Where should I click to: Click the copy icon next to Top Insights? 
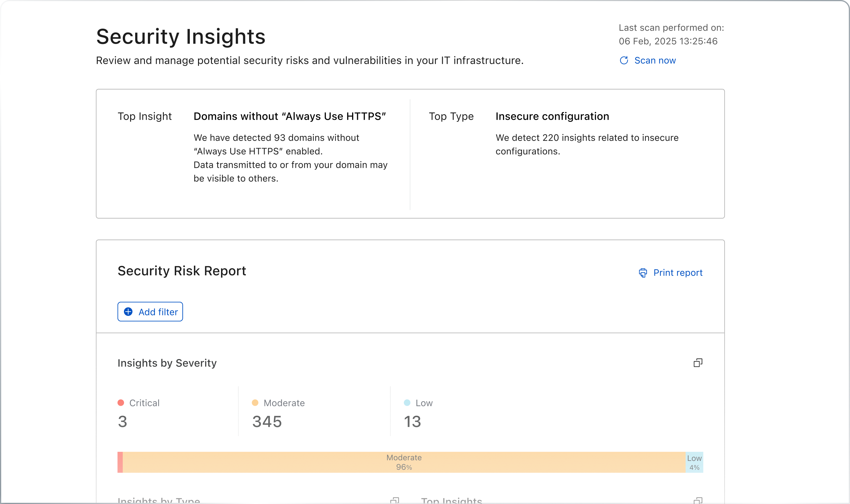click(x=698, y=500)
